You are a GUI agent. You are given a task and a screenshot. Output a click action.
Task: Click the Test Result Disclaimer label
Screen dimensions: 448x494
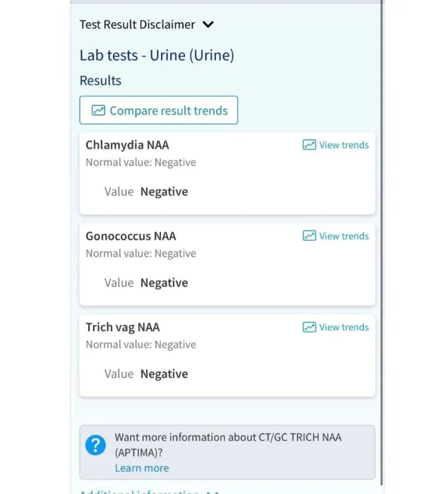(137, 25)
